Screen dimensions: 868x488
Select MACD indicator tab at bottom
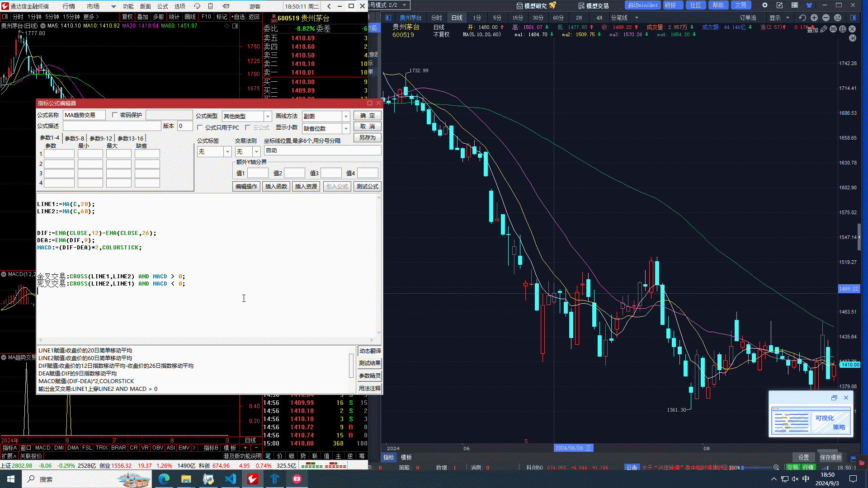(42, 448)
